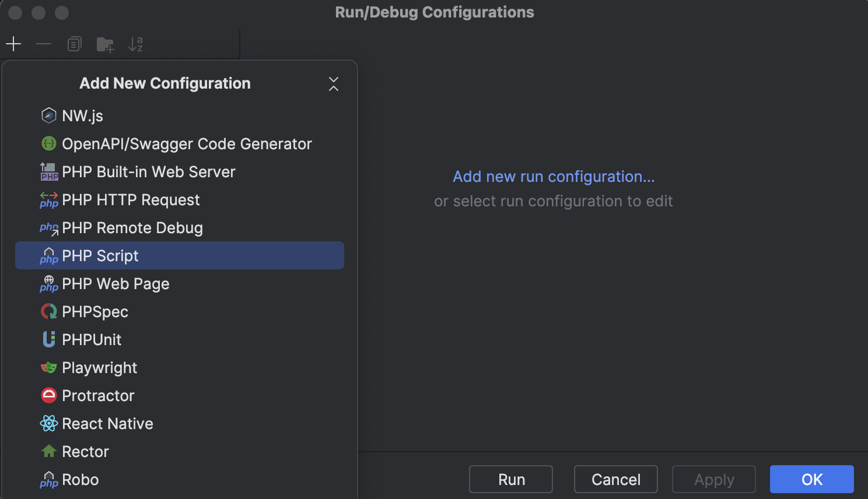This screenshot has height=499, width=868.
Task: Open the Add new run configuration link
Action: (553, 176)
